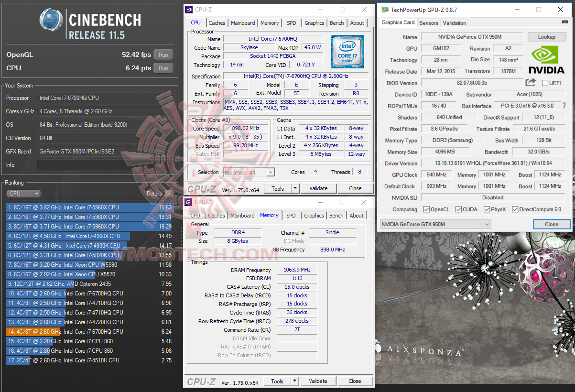Click the NVIDIA logo in GPU-Z
Image resolution: width=575 pixels, height=392 pixels.
(x=547, y=60)
